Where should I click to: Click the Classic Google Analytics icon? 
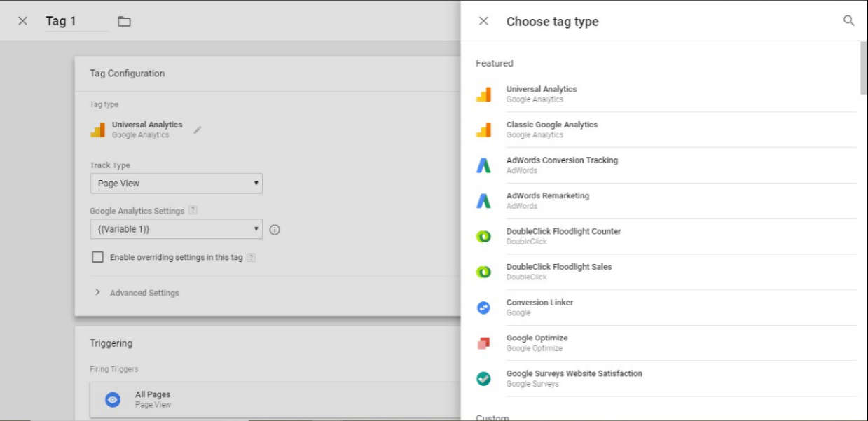pyautogui.click(x=483, y=130)
